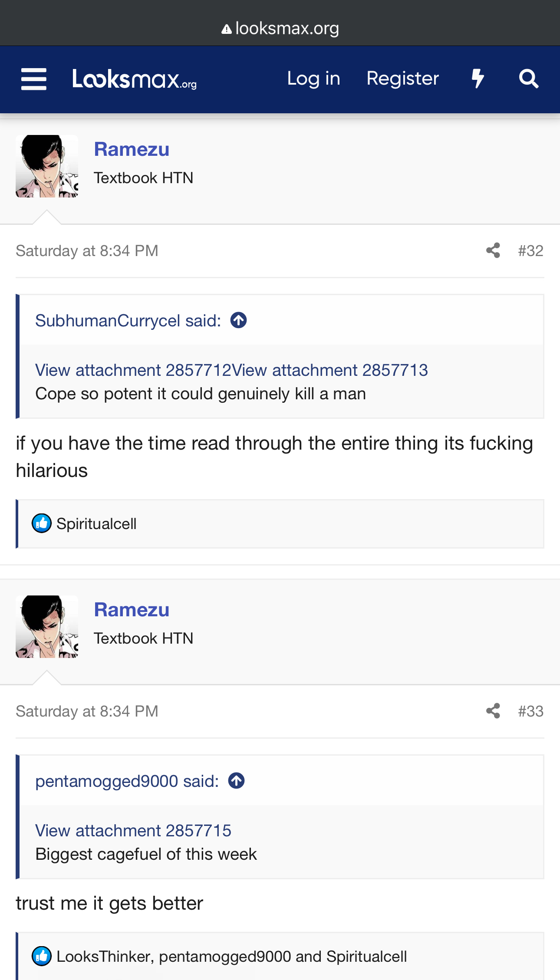This screenshot has width=560, height=980.
Task: Click the Register menu item
Action: coord(402,79)
